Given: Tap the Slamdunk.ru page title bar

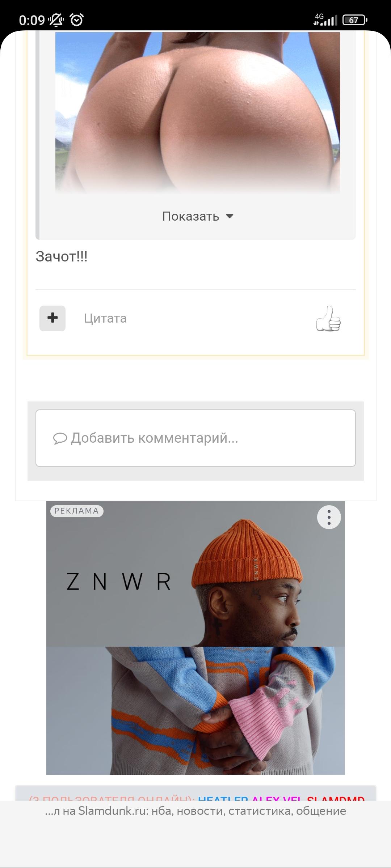Looking at the screenshot, I should coord(195,811).
